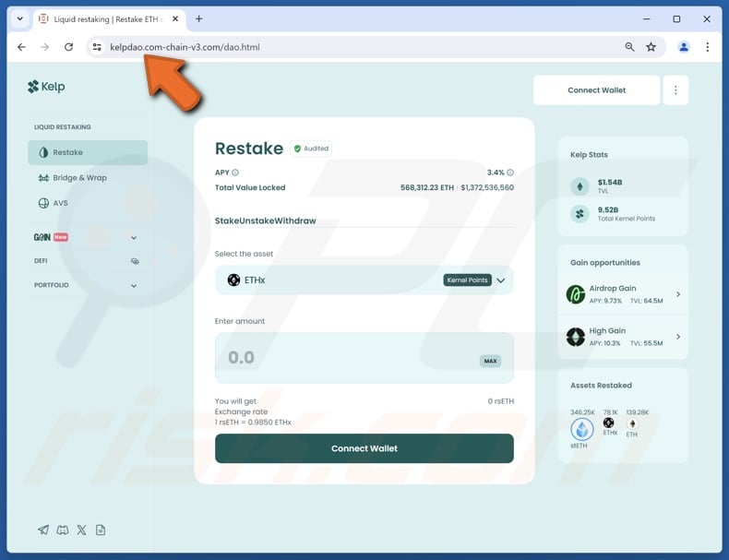Click the large Connect Wallet button
The height and width of the screenshot is (560, 729).
tap(364, 448)
